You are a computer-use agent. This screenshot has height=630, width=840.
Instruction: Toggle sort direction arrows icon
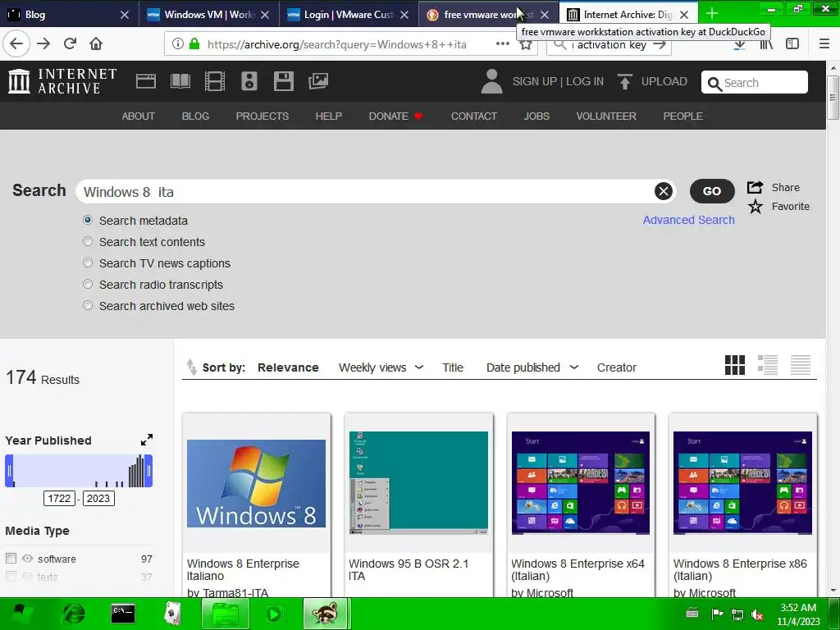pyautogui.click(x=191, y=367)
